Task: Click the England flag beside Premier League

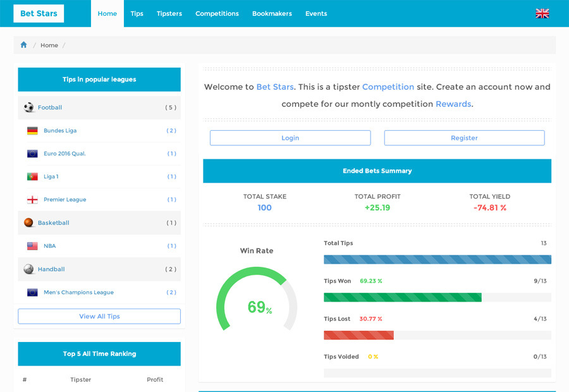Action: tap(32, 200)
